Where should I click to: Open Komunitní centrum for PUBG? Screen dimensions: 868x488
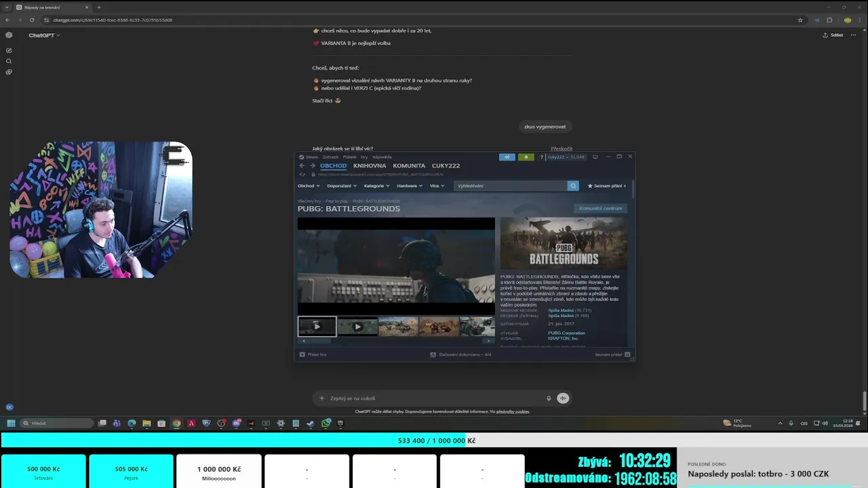click(600, 208)
